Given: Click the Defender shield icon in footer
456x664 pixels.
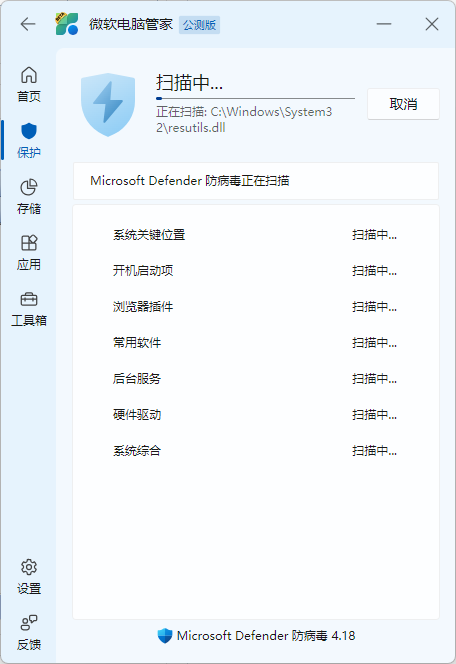Looking at the screenshot, I should 165,636.
